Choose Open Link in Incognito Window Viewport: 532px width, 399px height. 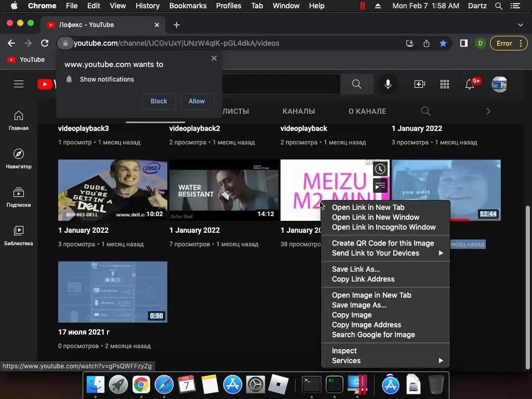385,227
